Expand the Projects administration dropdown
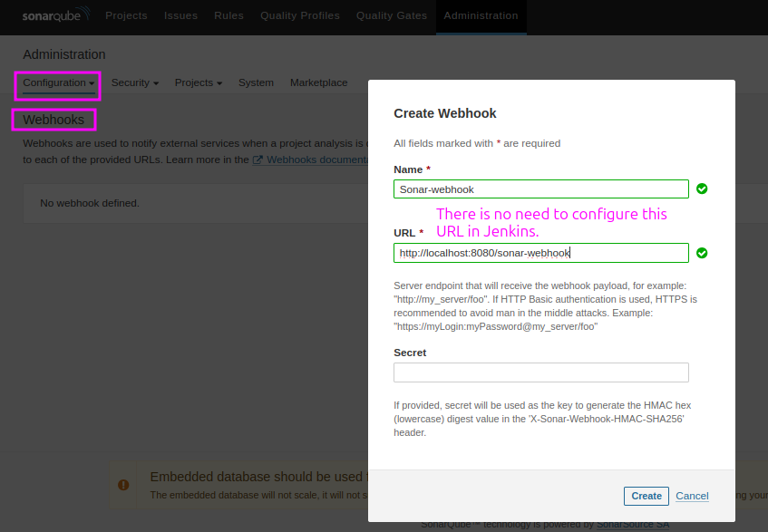This screenshot has height=532, width=768. (199, 82)
